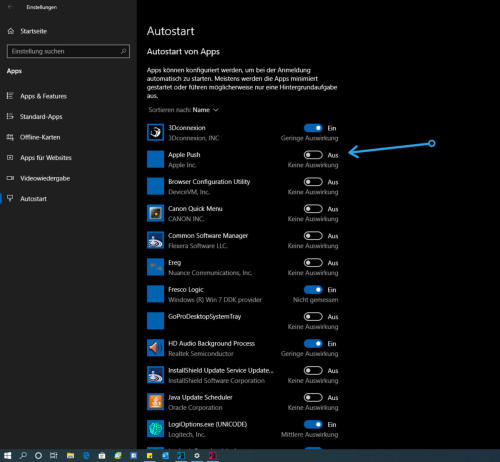Go back with the Einstellungen back arrow
Viewport: 500px width, 462px height.
(11, 7)
